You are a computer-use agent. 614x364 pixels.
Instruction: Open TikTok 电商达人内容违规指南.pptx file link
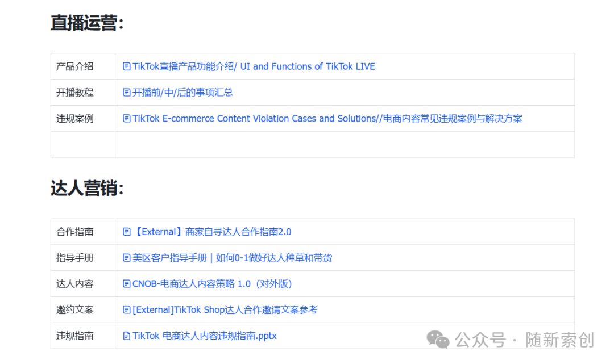205,336
